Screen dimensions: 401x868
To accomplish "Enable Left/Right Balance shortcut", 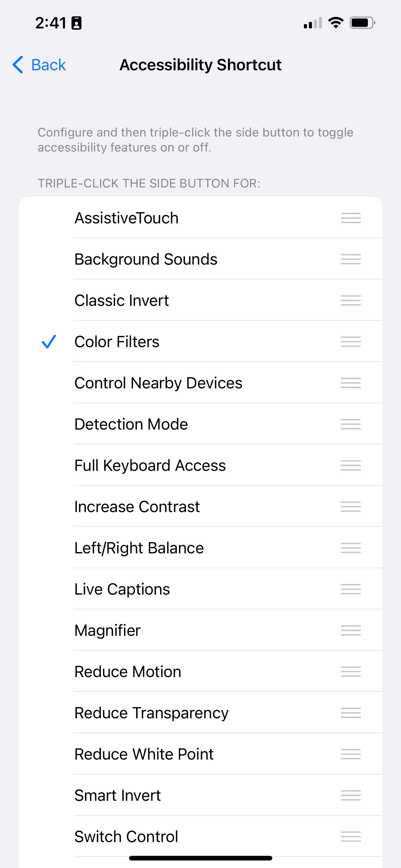I will 139,548.
